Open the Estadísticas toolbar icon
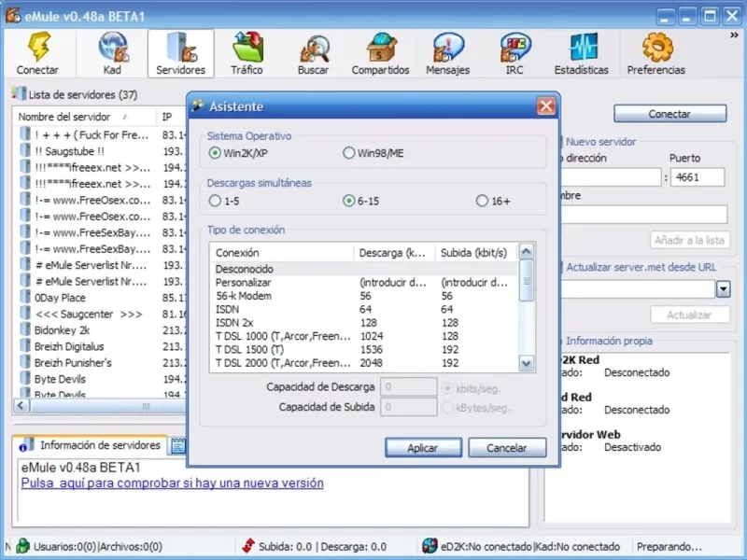Image resolution: width=747 pixels, height=560 pixels. [x=583, y=47]
